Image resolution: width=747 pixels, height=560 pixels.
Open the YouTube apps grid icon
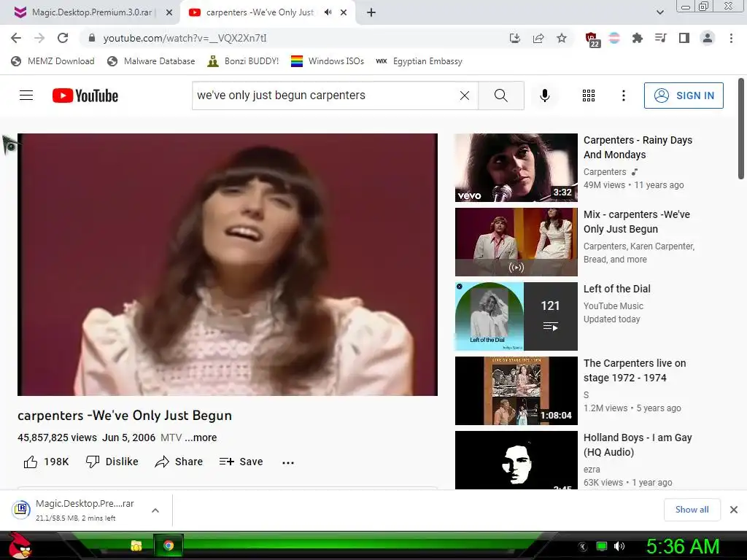589,96
